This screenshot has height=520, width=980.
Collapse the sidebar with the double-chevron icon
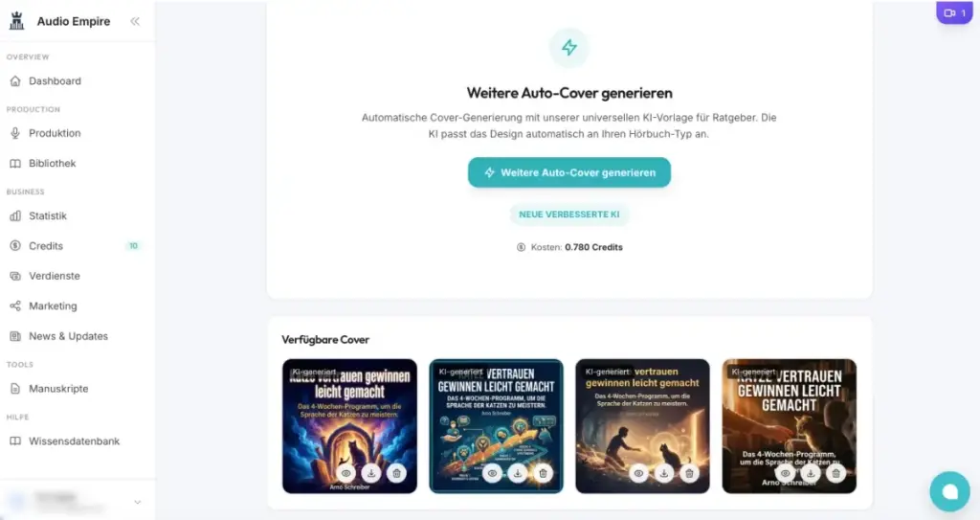coord(135,21)
